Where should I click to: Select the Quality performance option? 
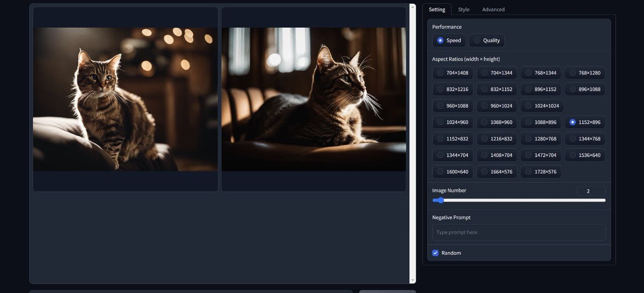487,41
